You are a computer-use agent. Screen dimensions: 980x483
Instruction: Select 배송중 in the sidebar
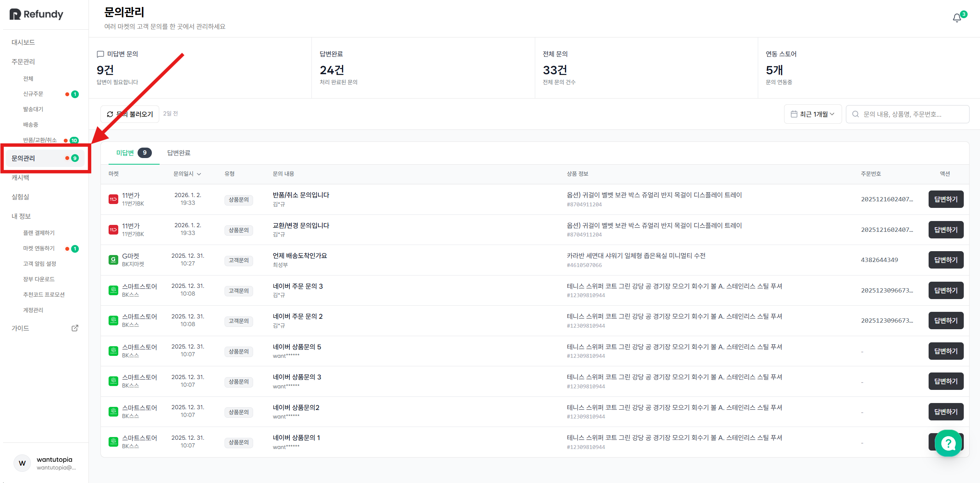pos(31,125)
